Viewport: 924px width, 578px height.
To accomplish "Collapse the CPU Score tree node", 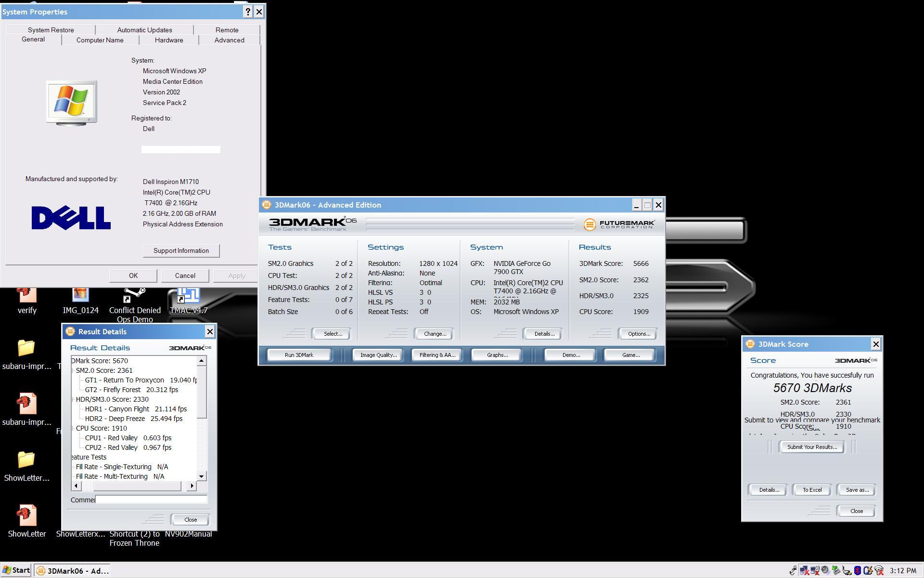I will click(73, 428).
